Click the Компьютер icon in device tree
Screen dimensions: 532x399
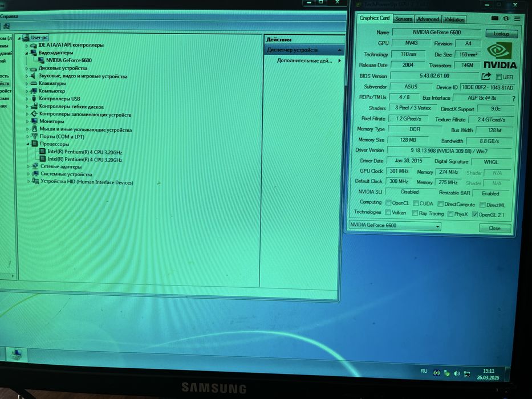point(34,91)
